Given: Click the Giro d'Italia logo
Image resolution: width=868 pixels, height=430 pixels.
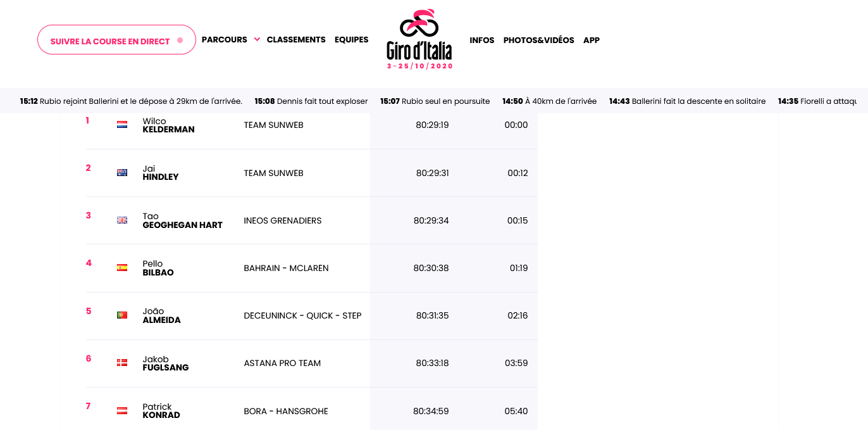Looking at the screenshot, I should point(419,39).
